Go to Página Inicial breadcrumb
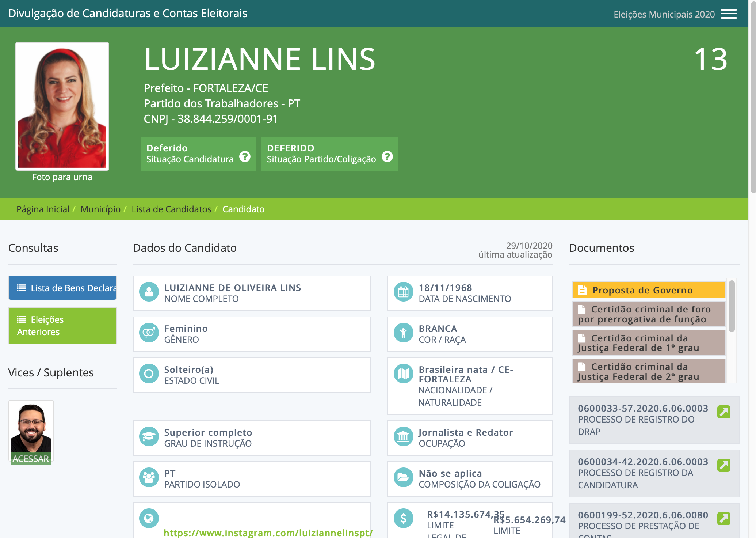Viewport: 756px width, 538px height. click(43, 209)
